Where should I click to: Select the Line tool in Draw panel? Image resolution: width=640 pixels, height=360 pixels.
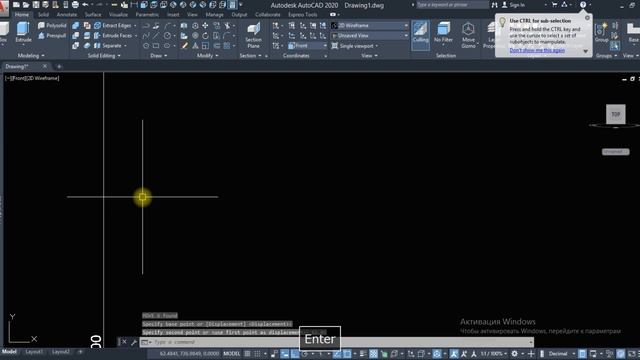(156, 36)
